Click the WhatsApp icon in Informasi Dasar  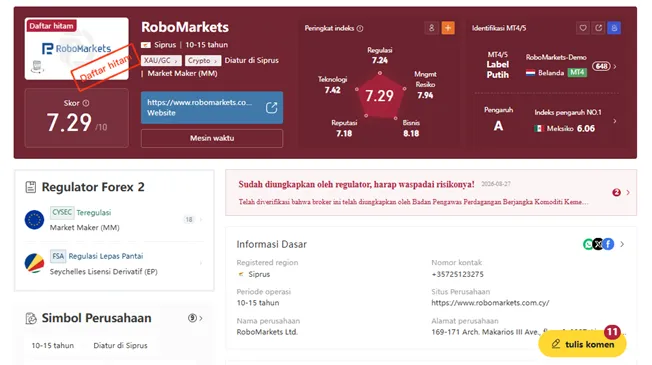click(588, 244)
